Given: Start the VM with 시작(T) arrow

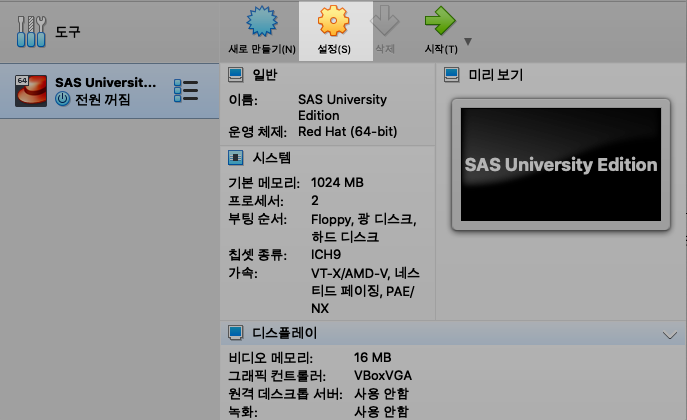Looking at the screenshot, I should [x=440, y=21].
